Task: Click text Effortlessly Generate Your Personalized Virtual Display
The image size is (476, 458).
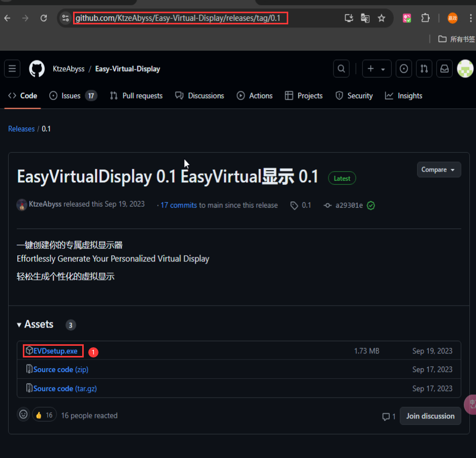Action: point(113,259)
